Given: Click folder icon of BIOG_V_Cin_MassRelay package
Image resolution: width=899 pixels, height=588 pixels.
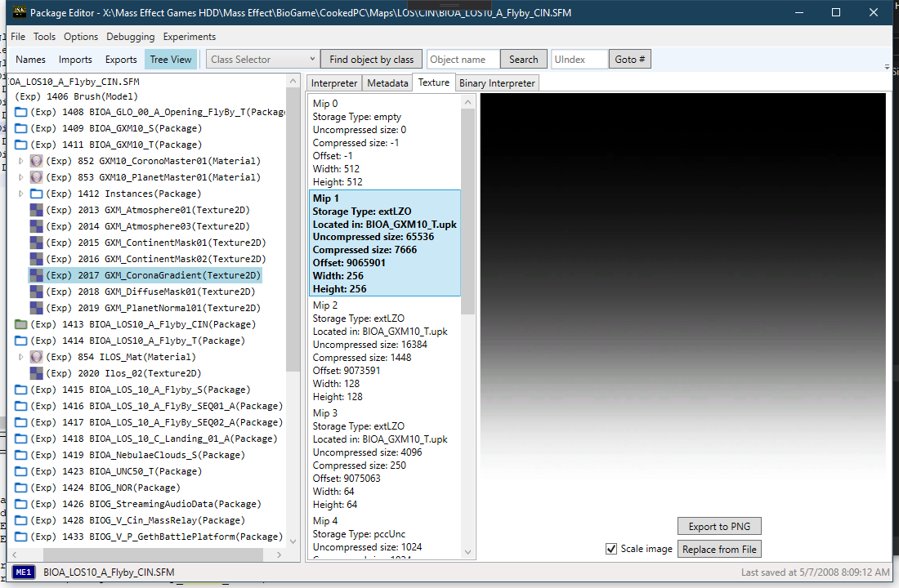Looking at the screenshot, I should tap(20, 520).
